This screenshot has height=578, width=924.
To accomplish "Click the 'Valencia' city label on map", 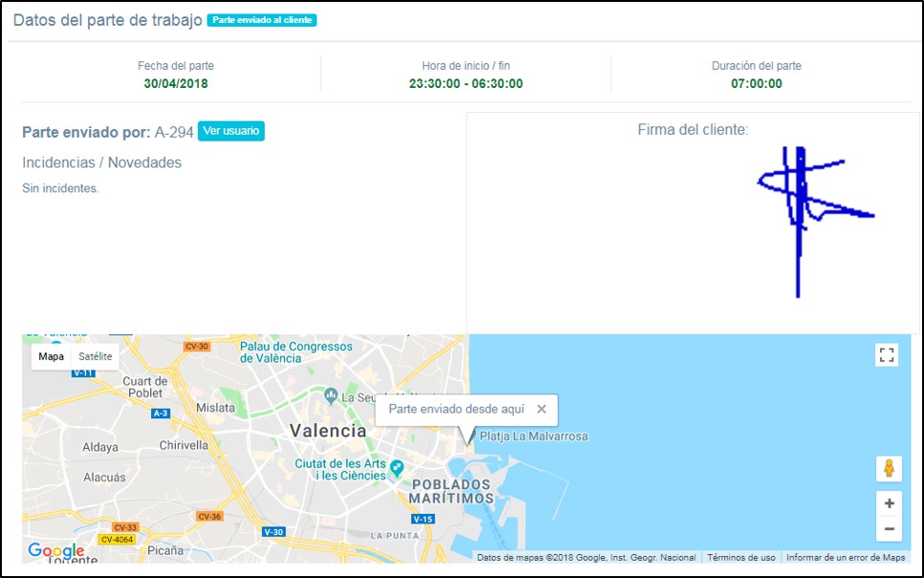I will point(328,431).
